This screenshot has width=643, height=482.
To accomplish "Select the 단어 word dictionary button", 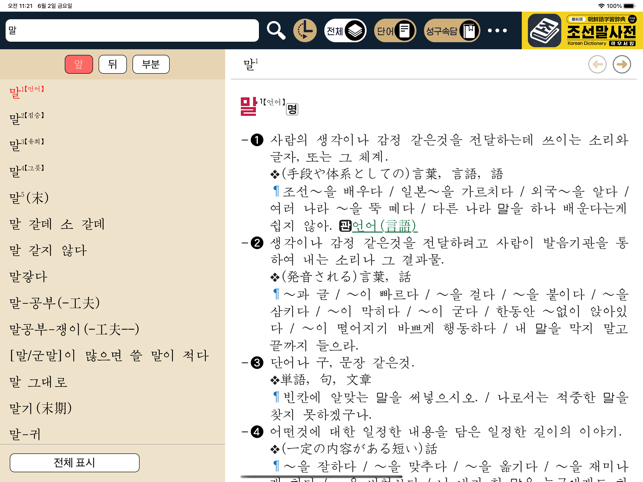I will [395, 31].
